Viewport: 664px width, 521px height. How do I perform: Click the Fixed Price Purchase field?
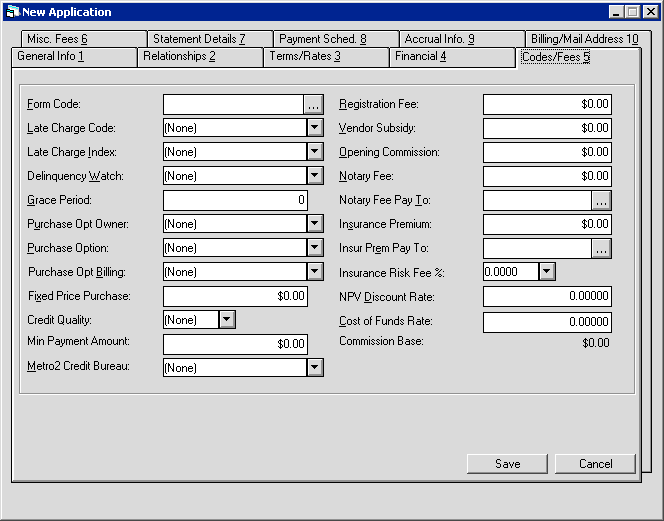(235, 296)
